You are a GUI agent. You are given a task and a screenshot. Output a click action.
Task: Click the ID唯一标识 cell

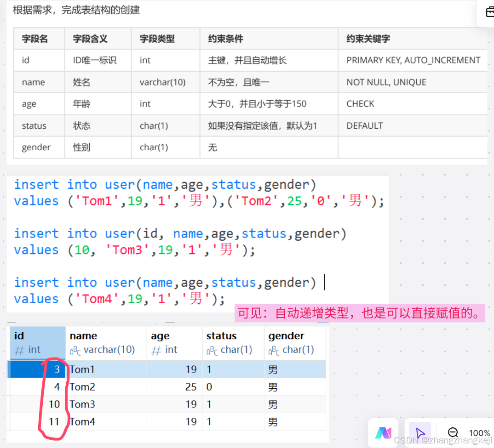point(98,60)
